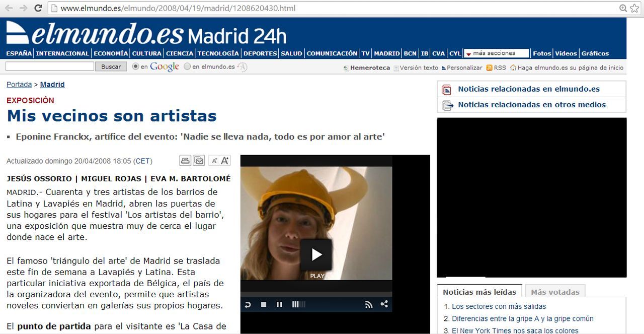
Task: Open the TV section
Action: click(x=365, y=53)
